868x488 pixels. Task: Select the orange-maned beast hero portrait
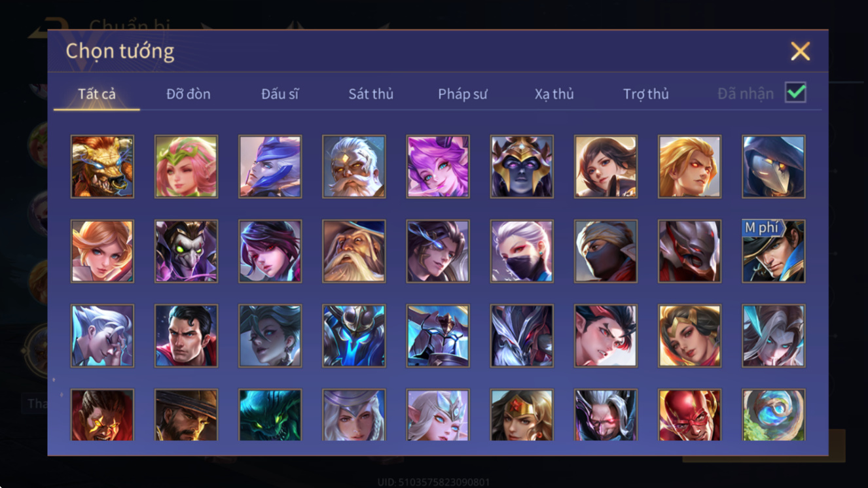click(102, 167)
